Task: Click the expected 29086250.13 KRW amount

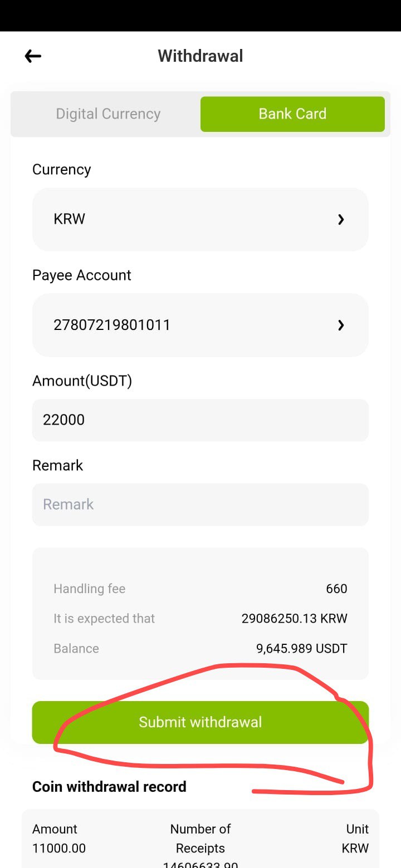Action: (x=294, y=619)
